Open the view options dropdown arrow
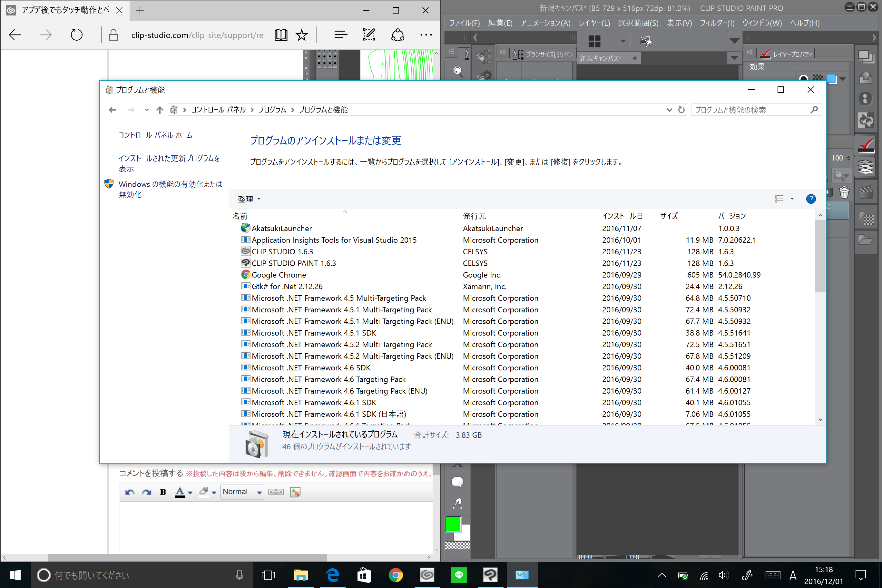The height and width of the screenshot is (588, 882). pos(792,199)
